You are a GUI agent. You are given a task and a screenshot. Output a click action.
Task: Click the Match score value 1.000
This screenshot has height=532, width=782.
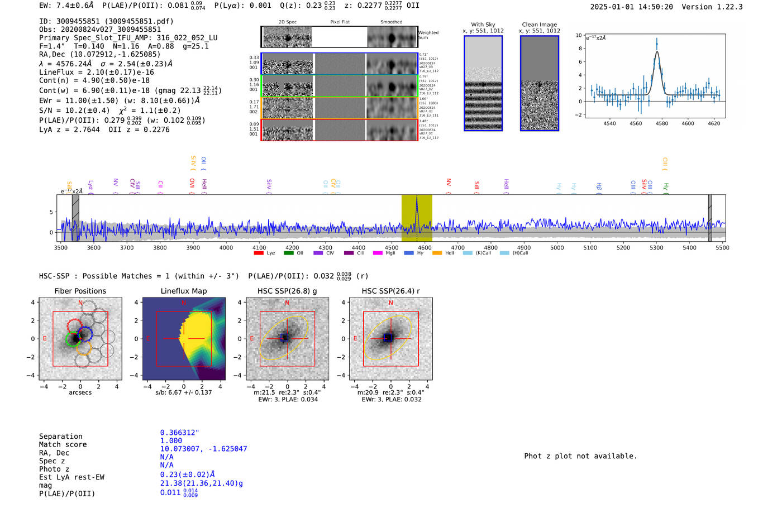point(171,440)
